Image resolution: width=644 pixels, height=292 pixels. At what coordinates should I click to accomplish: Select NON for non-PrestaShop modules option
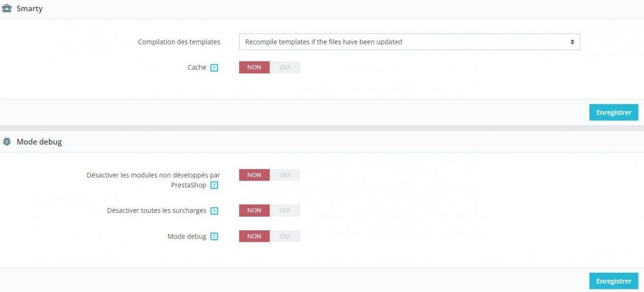[254, 175]
